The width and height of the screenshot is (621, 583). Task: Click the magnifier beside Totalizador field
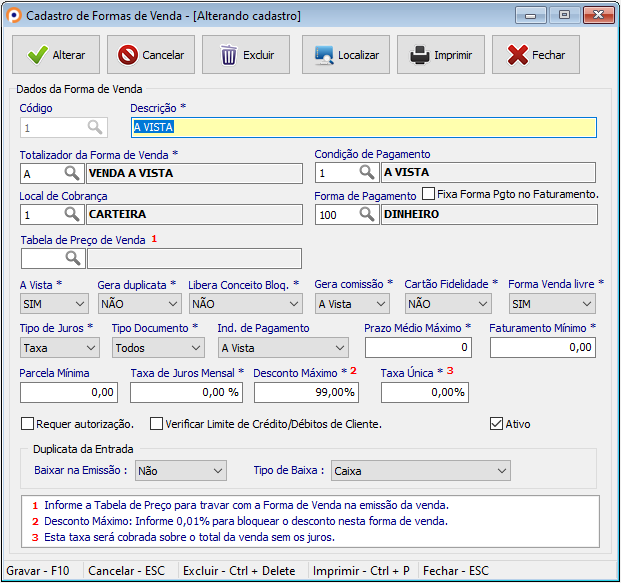pos(72,173)
